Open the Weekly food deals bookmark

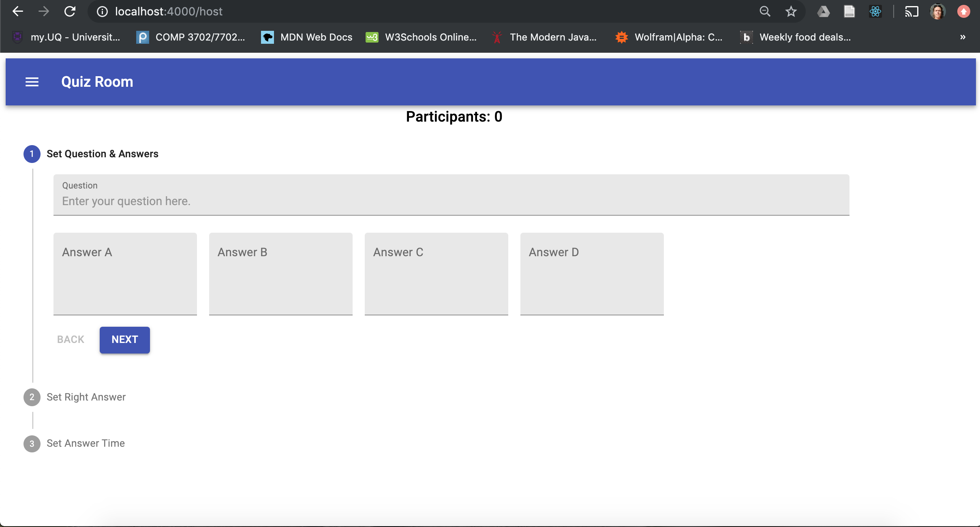pyautogui.click(x=795, y=37)
